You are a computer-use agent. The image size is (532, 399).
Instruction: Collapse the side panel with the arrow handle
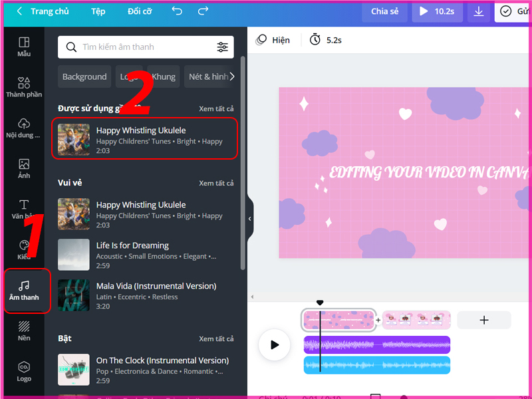250,219
